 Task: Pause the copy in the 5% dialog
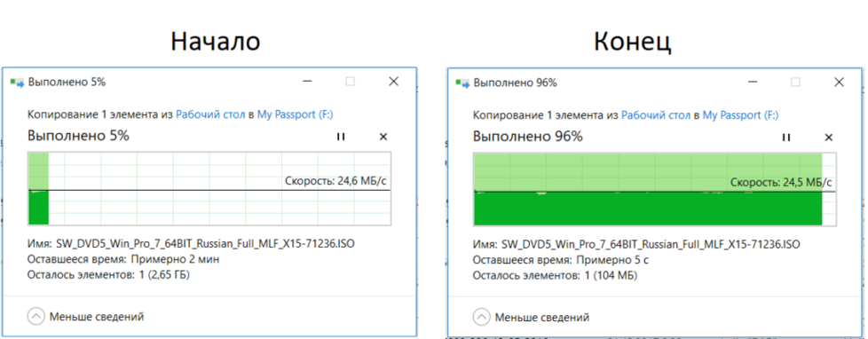(341, 137)
